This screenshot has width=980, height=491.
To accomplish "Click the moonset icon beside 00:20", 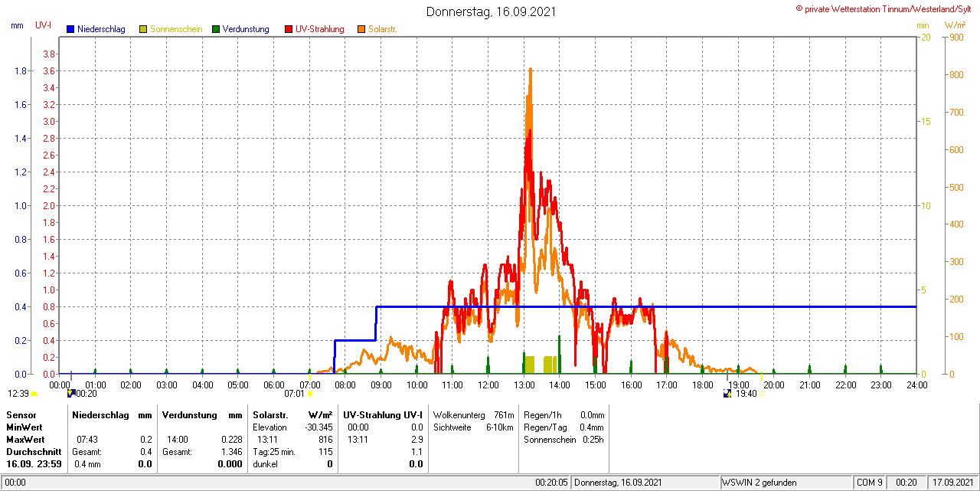I will point(71,394).
